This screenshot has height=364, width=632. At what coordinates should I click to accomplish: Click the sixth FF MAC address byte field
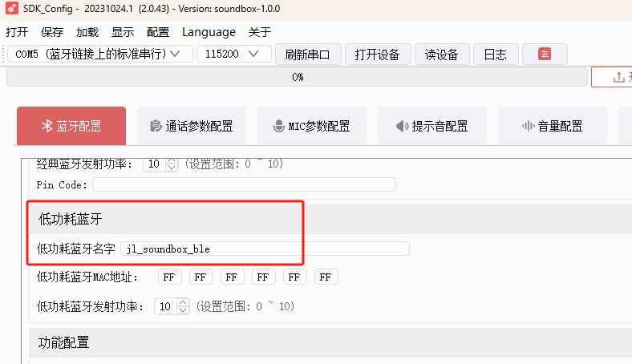coord(326,277)
